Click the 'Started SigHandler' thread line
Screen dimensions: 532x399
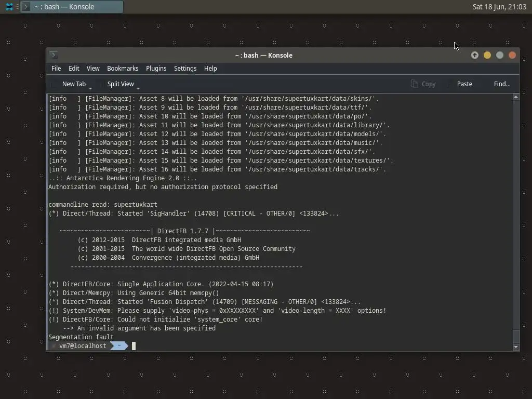tap(194, 214)
